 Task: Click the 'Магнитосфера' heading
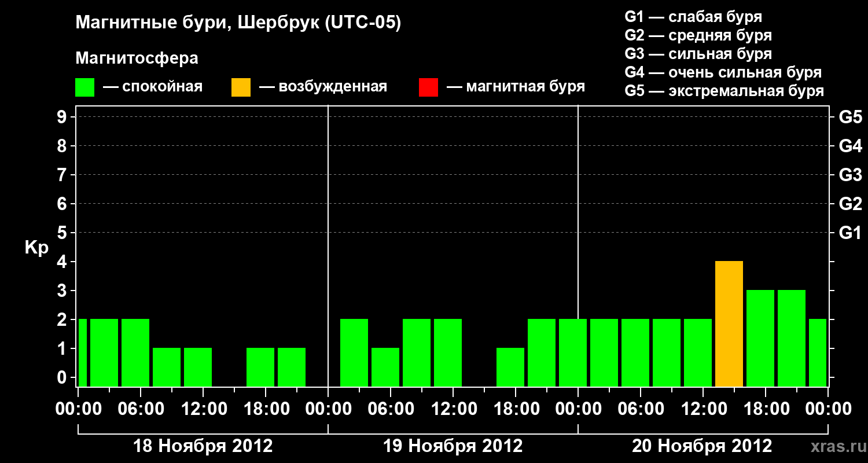(137, 58)
